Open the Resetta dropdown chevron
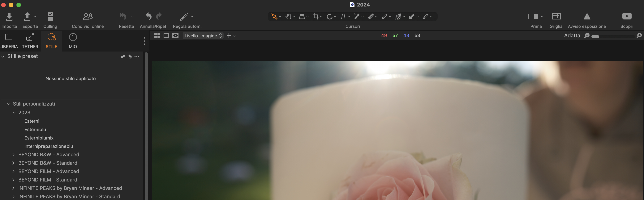644x200 pixels. pos(132,16)
